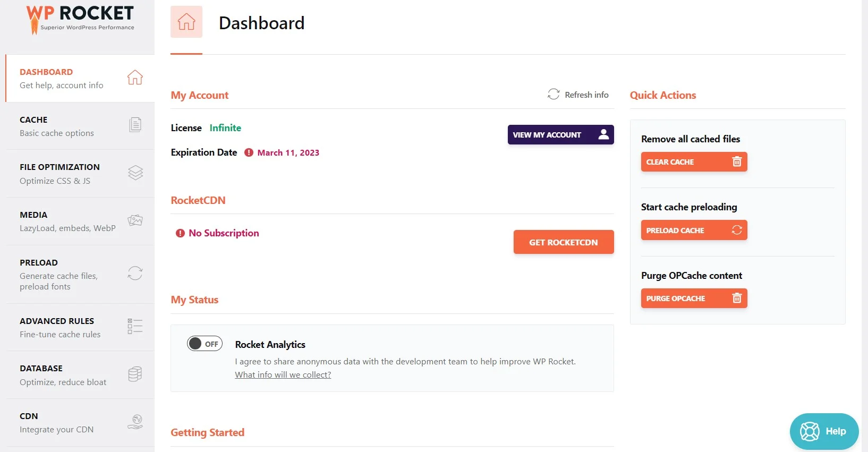Click the WP Rocket logo
Screen dimensions: 868x452
click(80, 20)
